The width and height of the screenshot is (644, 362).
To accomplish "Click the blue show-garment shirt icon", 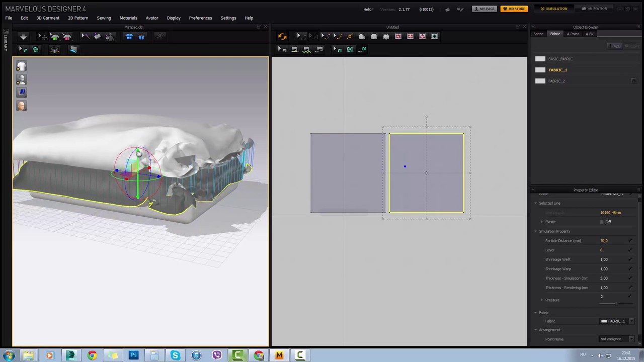I will coord(129,36).
